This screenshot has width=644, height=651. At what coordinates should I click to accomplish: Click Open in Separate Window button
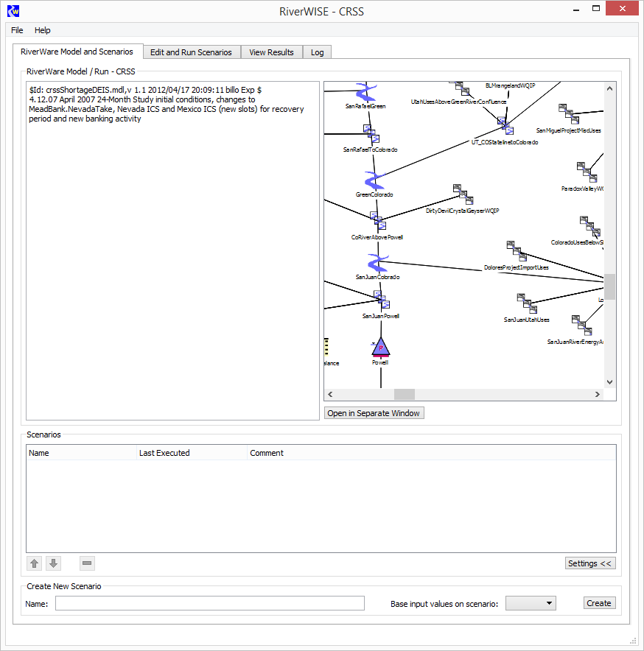[374, 413]
